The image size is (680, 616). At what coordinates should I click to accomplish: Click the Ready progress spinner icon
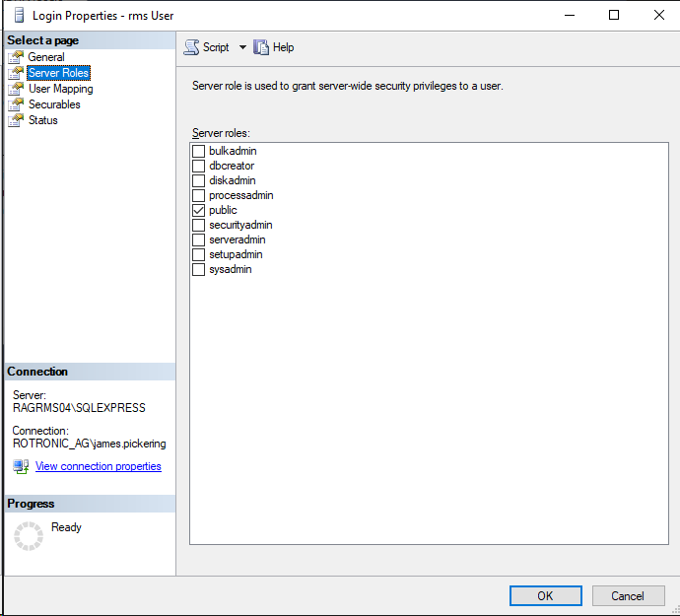pyautogui.click(x=29, y=536)
